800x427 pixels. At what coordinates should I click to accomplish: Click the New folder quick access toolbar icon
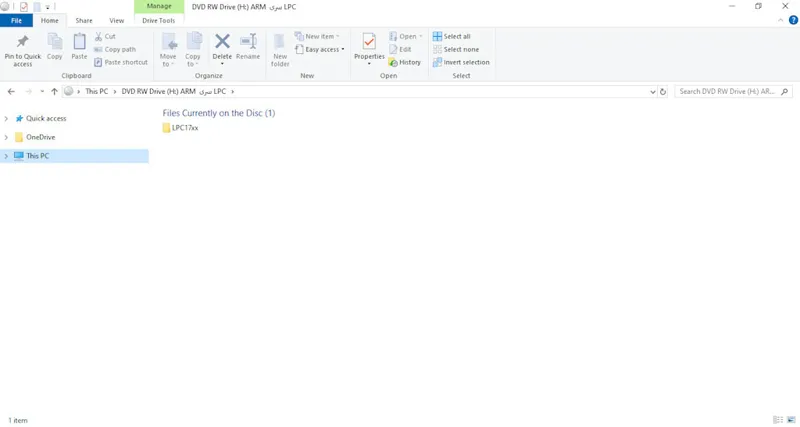point(37,7)
